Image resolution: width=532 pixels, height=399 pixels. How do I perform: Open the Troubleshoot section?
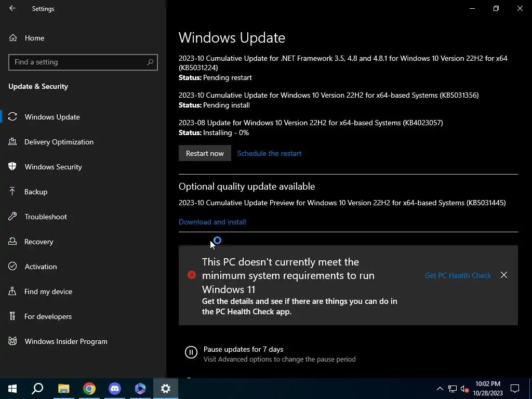pos(46,217)
